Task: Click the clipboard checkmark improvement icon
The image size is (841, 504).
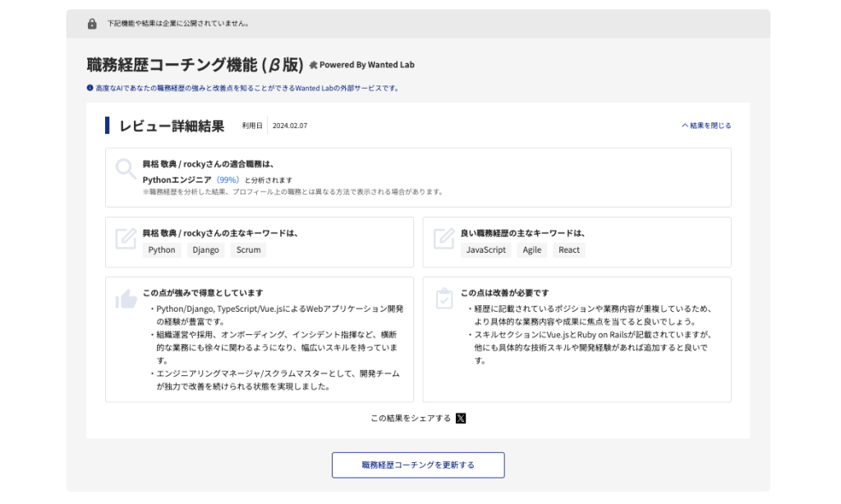Action: point(443,299)
